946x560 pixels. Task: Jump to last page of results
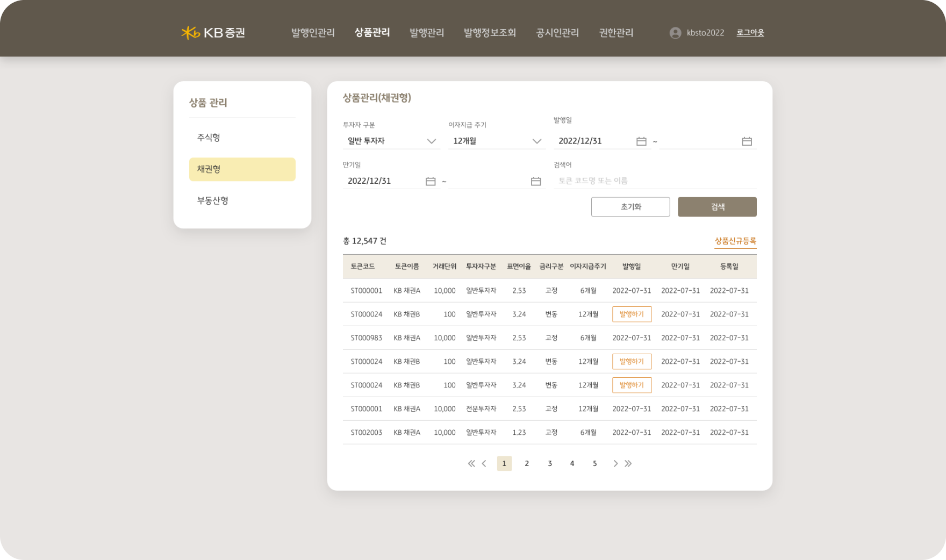[628, 463]
